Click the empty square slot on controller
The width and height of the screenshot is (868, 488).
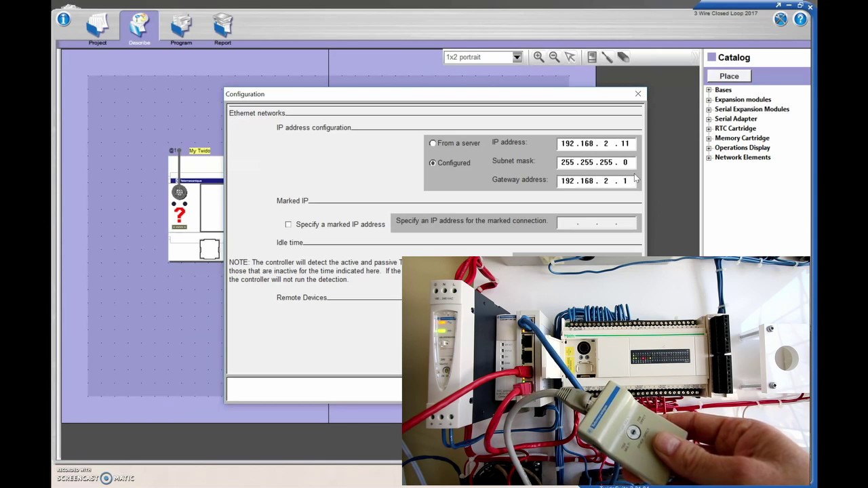[x=210, y=249]
